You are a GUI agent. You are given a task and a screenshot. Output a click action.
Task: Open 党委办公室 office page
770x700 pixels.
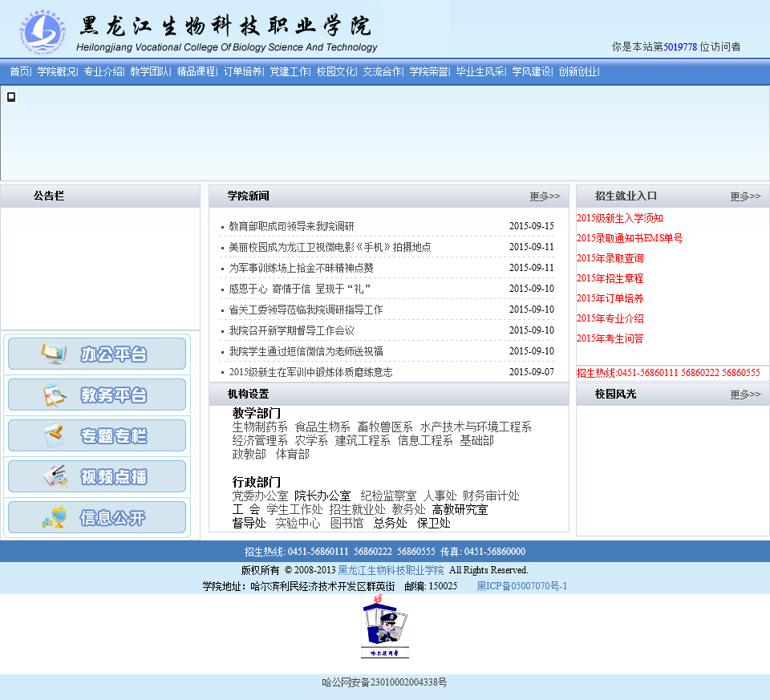[x=260, y=496]
